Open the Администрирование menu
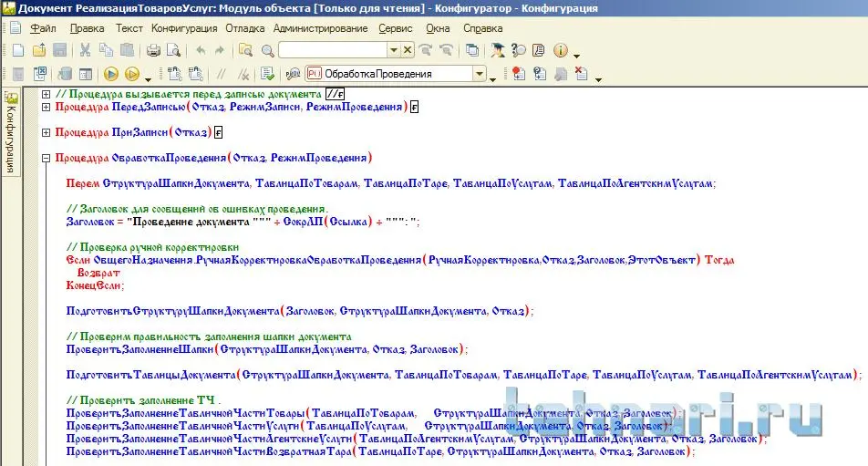868x466 pixels. pyautogui.click(x=321, y=28)
